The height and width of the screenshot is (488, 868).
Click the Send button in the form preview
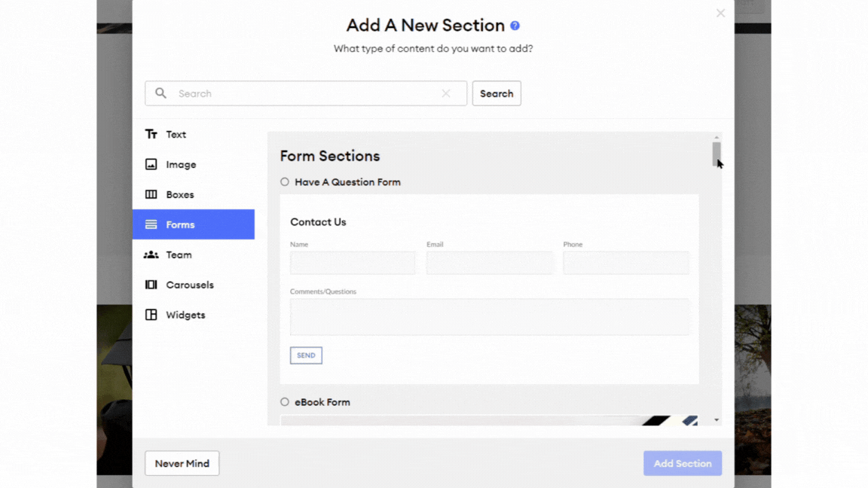(x=305, y=355)
